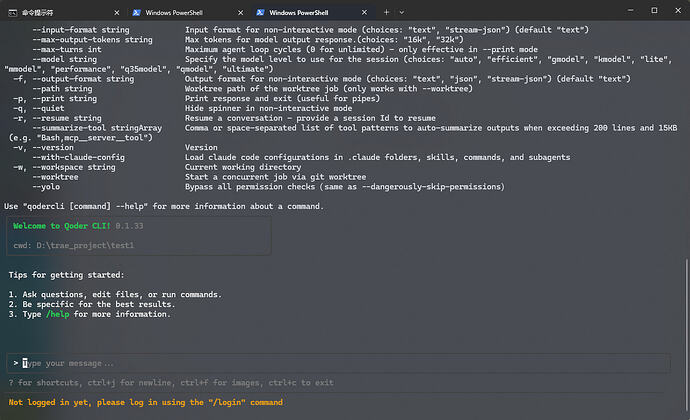Viewport: 690px width, 420px height.
Task: Close the terminal window
Action: coord(678,10)
